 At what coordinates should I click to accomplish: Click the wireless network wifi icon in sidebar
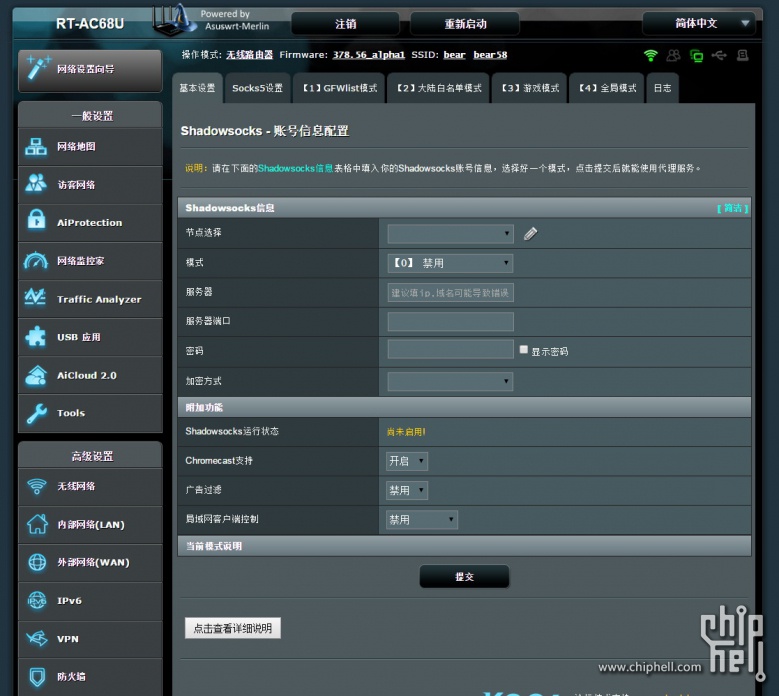point(37,486)
